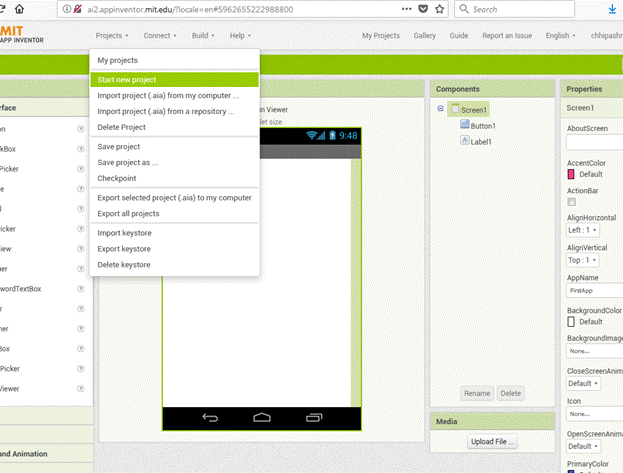Select Delete keystore
Viewport: 623px width, 473px height.
174,265
